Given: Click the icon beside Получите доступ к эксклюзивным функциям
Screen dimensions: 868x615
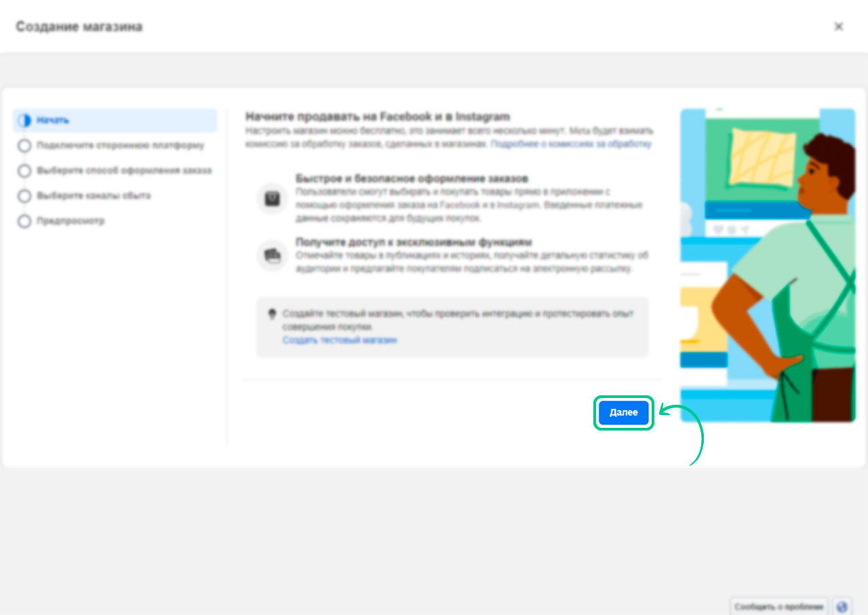Looking at the screenshot, I should (x=272, y=256).
